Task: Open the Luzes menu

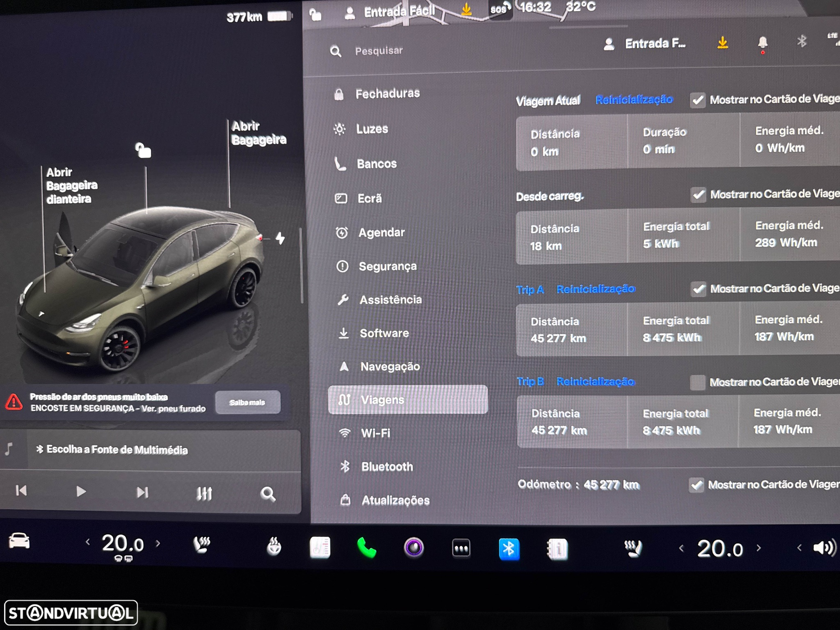Action: 372,129
